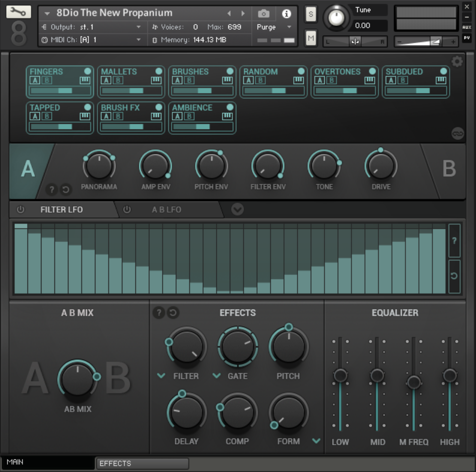Open the Purge dropdown menu

(x=274, y=27)
